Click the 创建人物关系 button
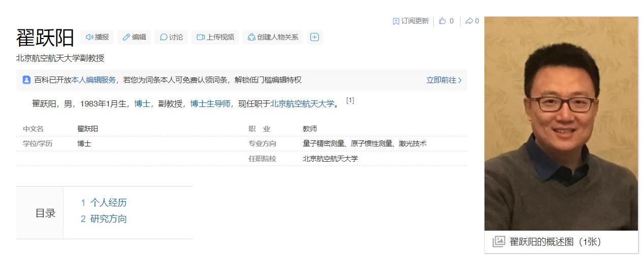This screenshot has height=257, width=644. point(273,37)
